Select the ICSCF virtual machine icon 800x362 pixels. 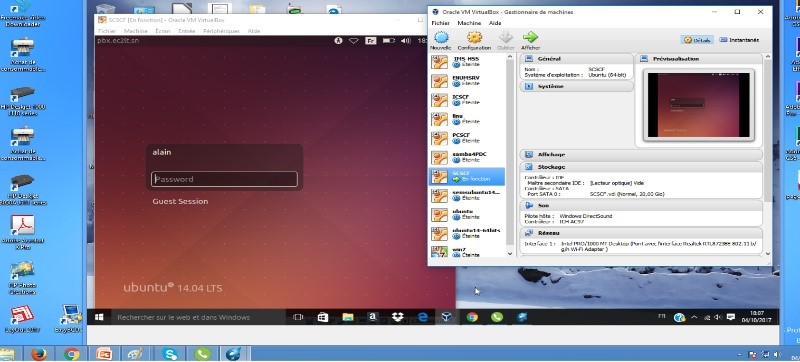(439, 100)
